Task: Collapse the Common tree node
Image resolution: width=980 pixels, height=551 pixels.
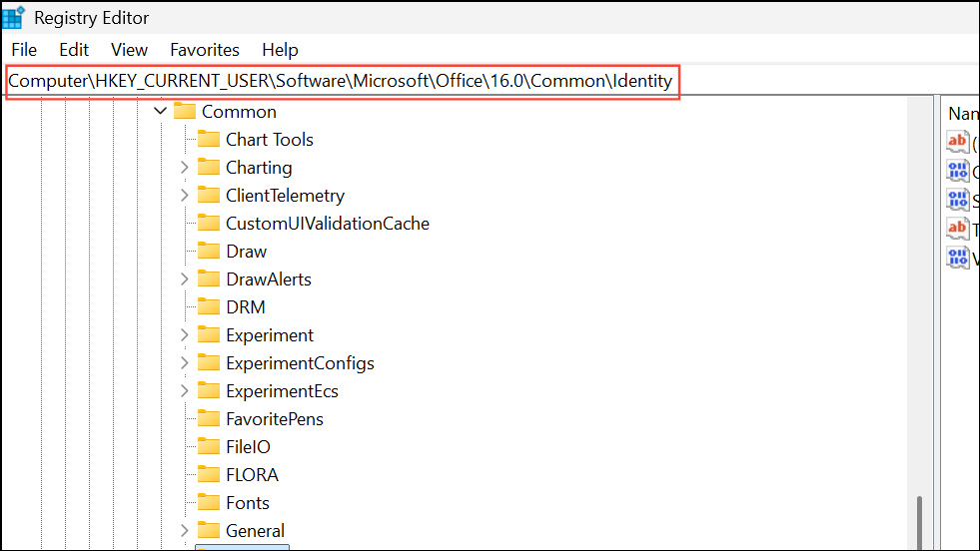Action: 160,112
